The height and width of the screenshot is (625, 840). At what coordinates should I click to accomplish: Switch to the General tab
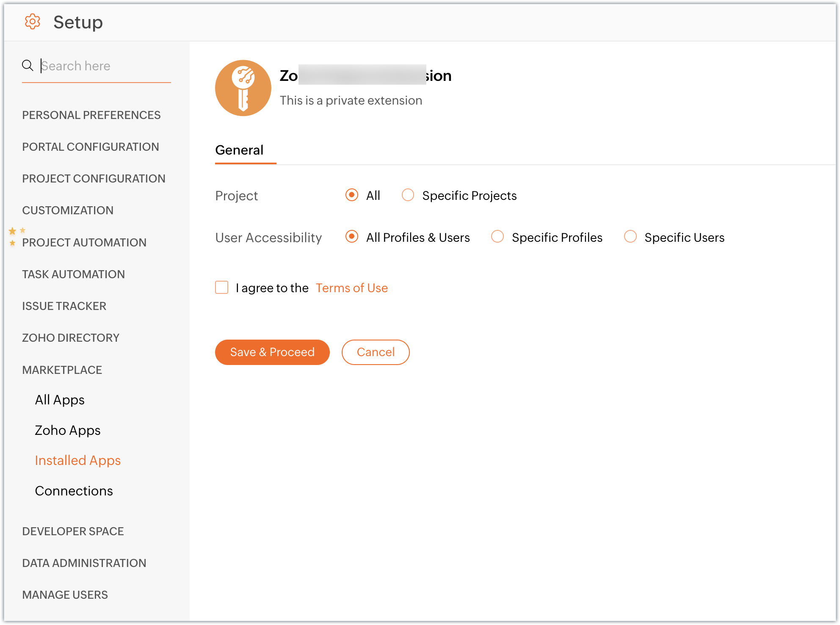point(239,150)
